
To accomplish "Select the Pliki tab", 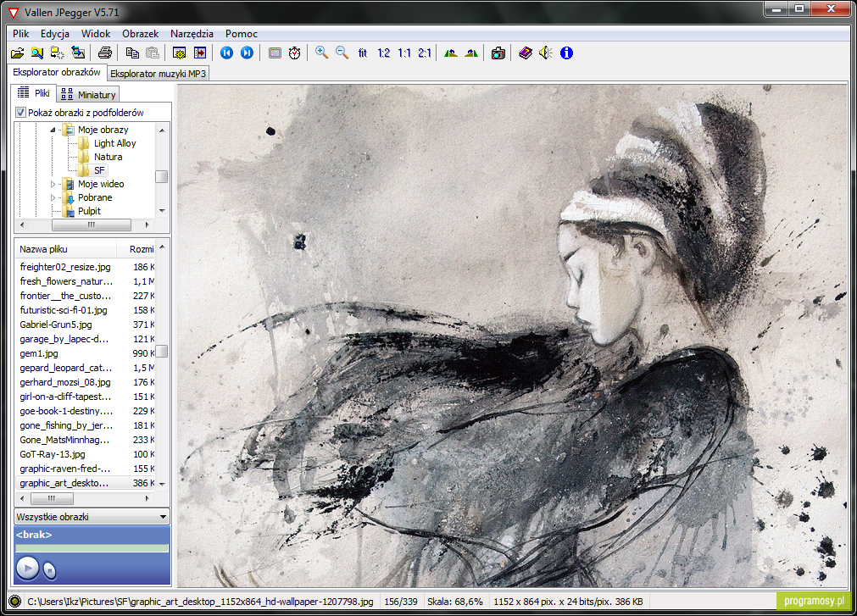I will click(34, 93).
